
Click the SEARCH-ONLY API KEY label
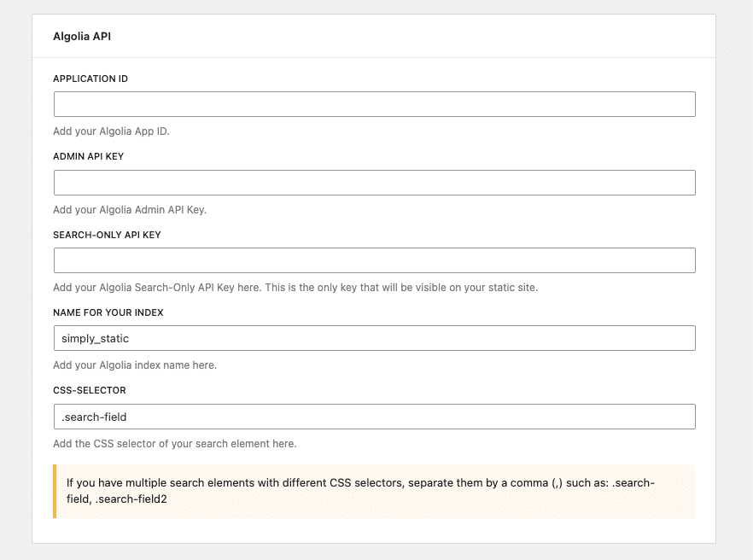pyautogui.click(x=107, y=235)
